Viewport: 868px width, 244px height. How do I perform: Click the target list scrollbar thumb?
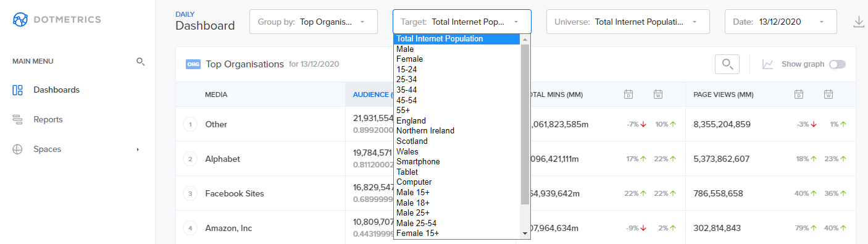click(525, 124)
